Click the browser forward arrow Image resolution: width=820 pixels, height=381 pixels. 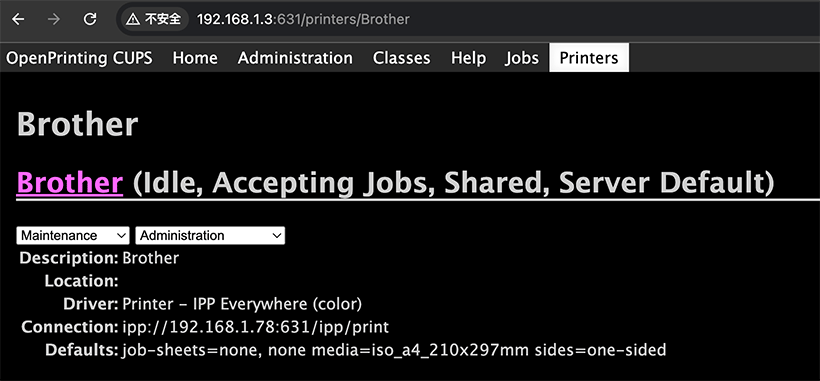[53, 19]
